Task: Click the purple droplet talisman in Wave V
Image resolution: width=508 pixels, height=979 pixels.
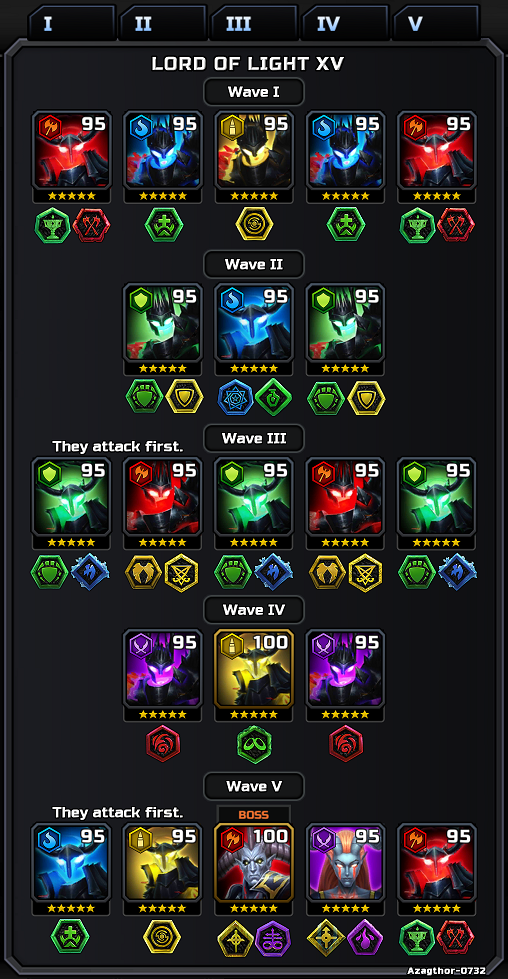Action: coord(364,937)
